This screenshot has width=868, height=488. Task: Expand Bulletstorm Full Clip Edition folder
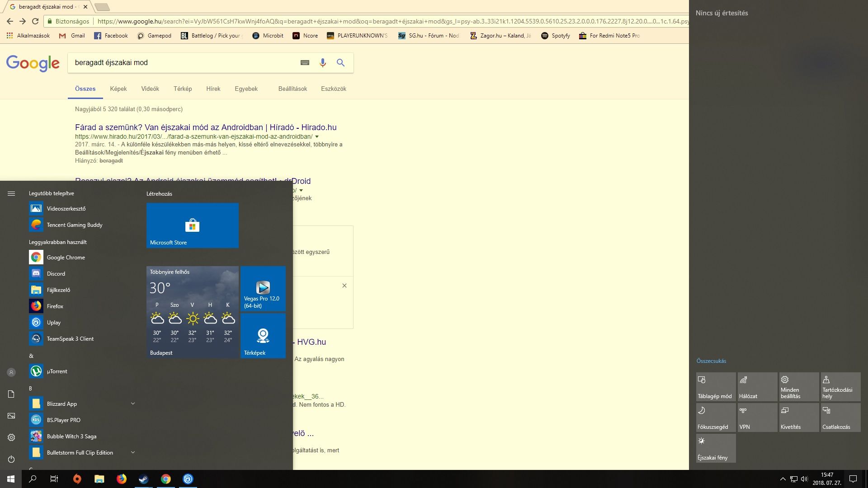pos(132,452)
